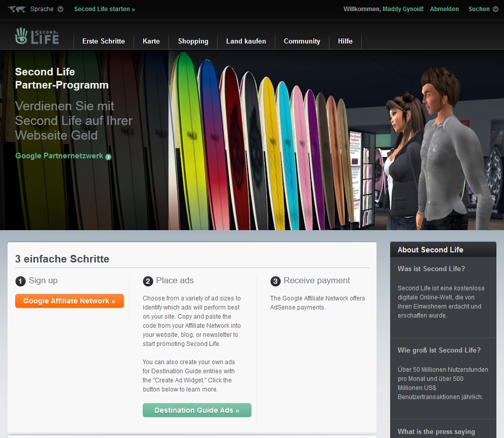The height and width of the screenshot is (438, 504).
Task: Click the Suchen search label
Action: [479, 9]
